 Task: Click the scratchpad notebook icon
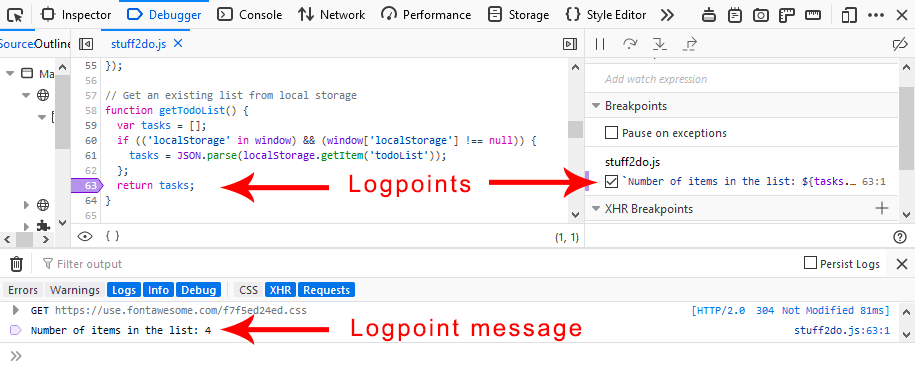(735, 15)
